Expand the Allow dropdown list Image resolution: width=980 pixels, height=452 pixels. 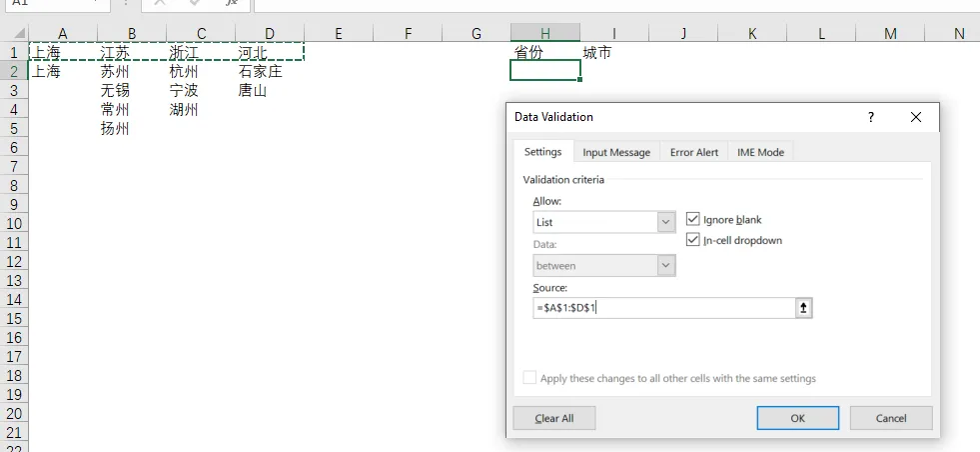click(x=665, y=222)
